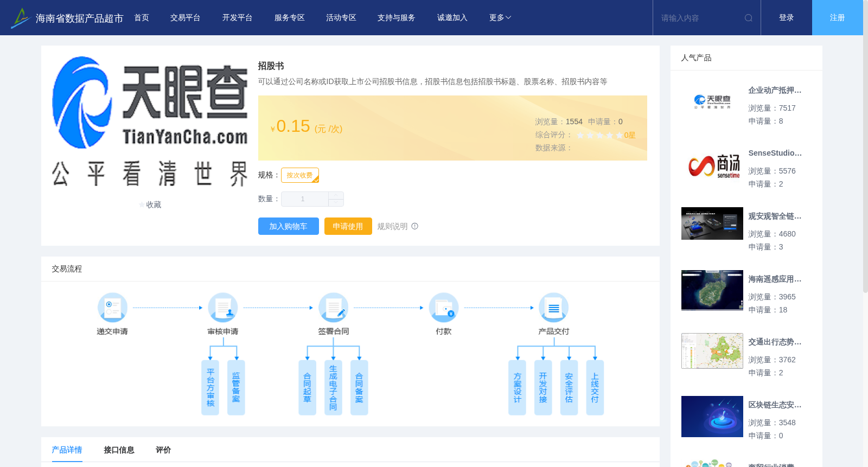The image size is (868, 467).
Task: Switch to the 产品详情 tab
Action: [67, 450]
